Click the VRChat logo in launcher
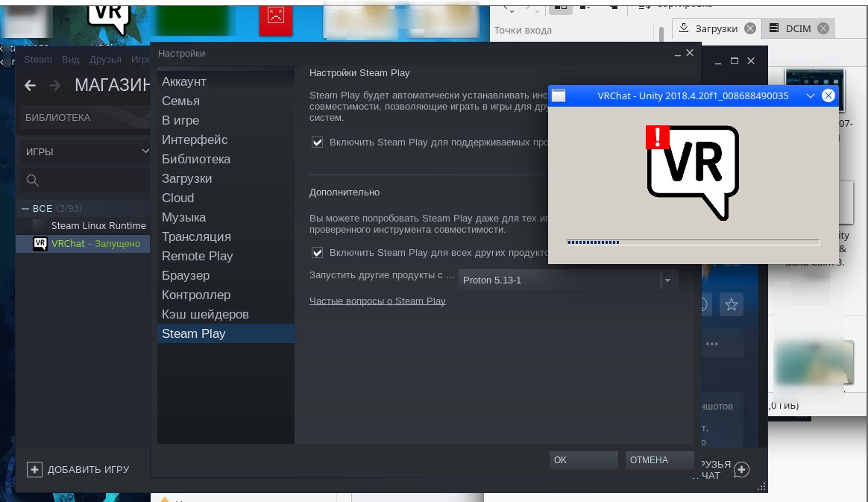This screenshot has width=868, height=502. tap(692, 172)
